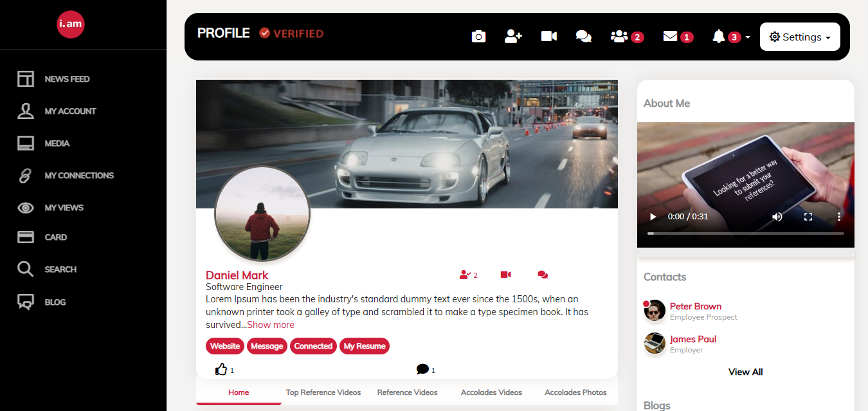Image resolution: width=868 pixels, height=411 pixels.
Task: Open the Settings dropdown button
Action: (800, 37)
